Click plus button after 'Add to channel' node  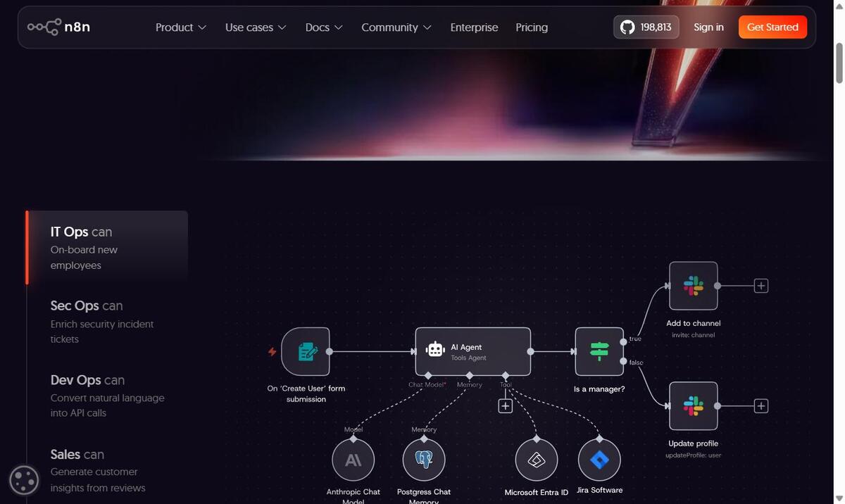pos(761,286)
